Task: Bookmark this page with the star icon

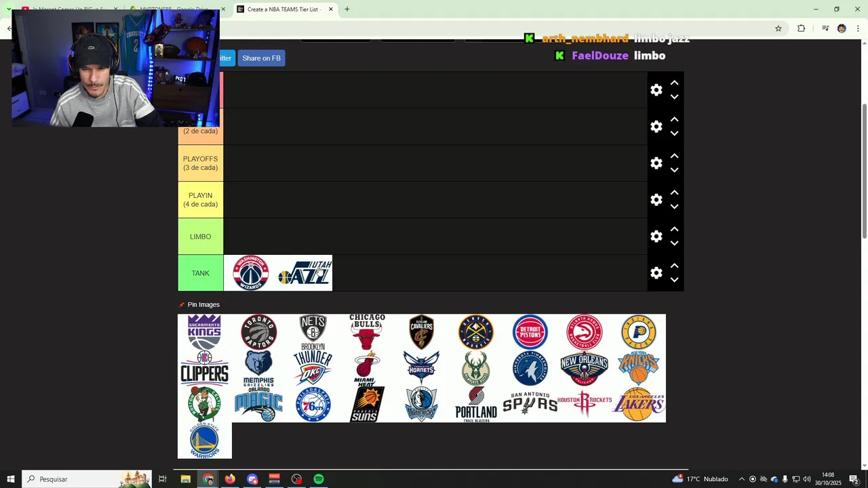Action: [x=778, y=28]
